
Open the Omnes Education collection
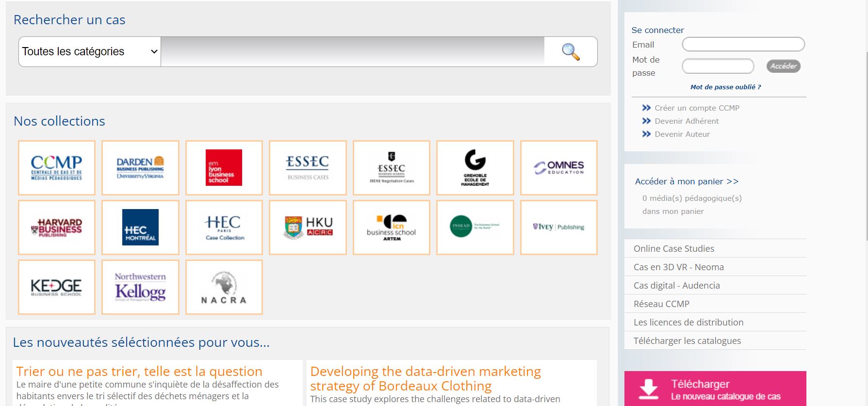559,168
